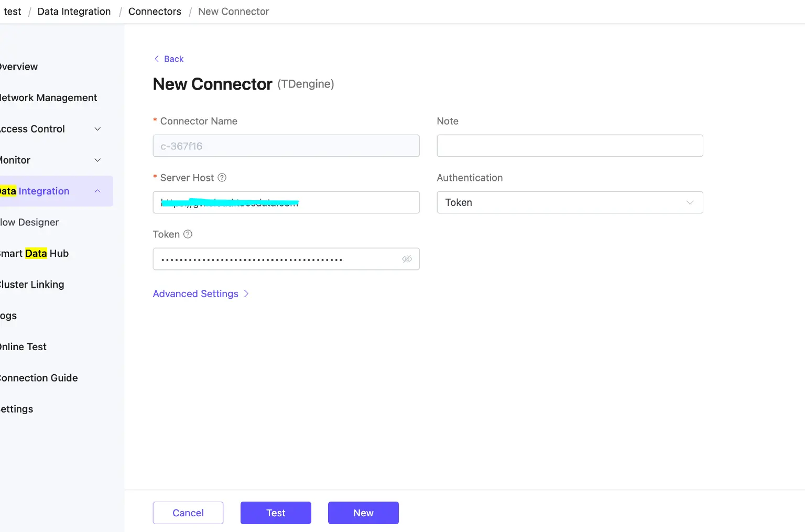Open the Authentication dropdown
The height and width of the screenshot is (532, 805).
coord(569,202)
